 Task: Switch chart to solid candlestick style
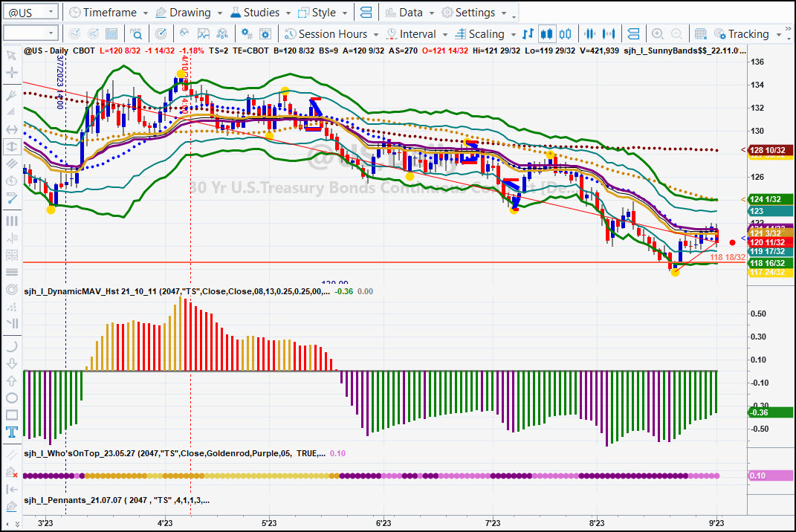click(x=546, y=34)
